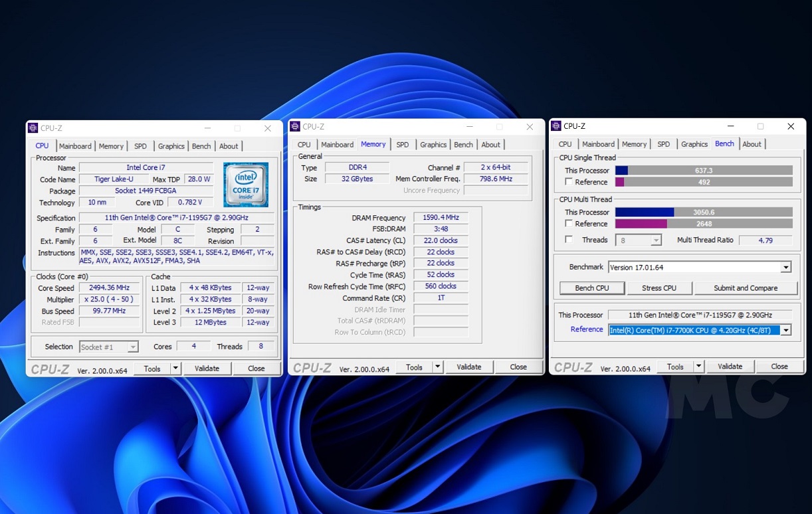Click CPU-Z title bar icon in the Bench window
This screenshot has height=514, width=812.
pyautogui.click(x=556, y=126)
